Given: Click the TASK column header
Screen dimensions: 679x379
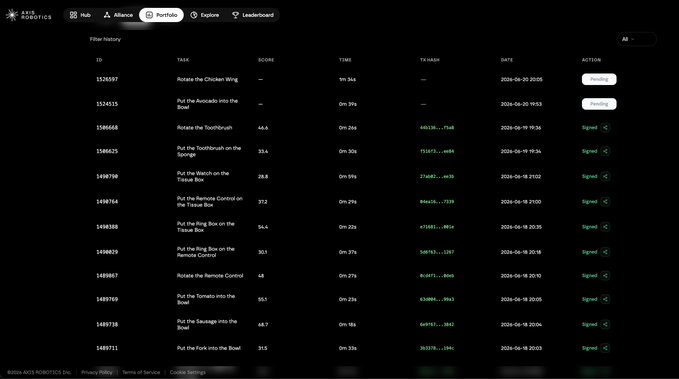Looking at the screenshot, I should click(183, 60).
